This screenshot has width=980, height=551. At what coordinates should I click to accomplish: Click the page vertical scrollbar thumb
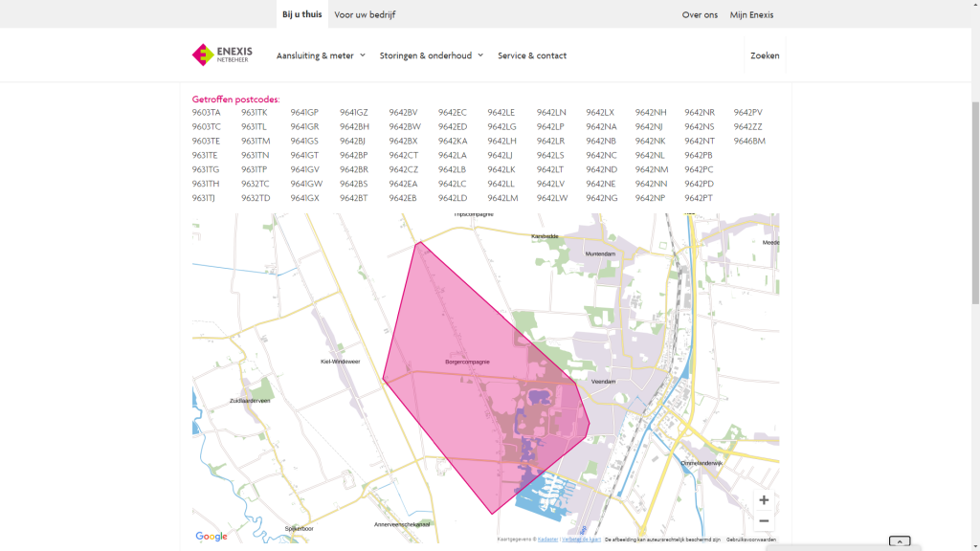tap(974, 201)
